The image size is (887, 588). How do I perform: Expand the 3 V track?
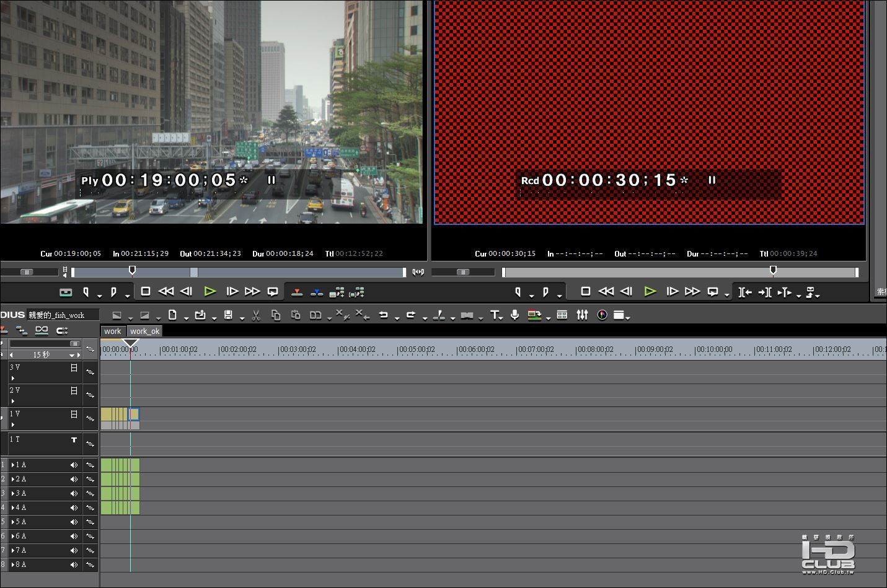(x=12, y=378)
